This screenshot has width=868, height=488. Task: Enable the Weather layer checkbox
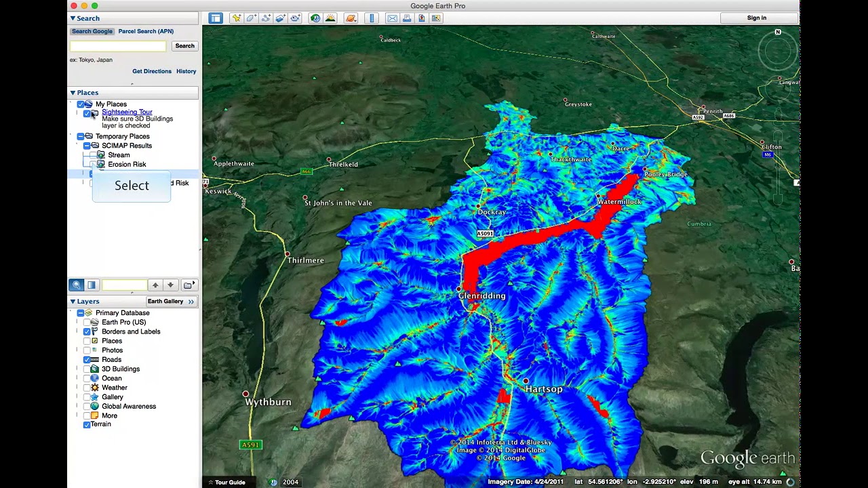pyautogui.click(x=87, y=388)
